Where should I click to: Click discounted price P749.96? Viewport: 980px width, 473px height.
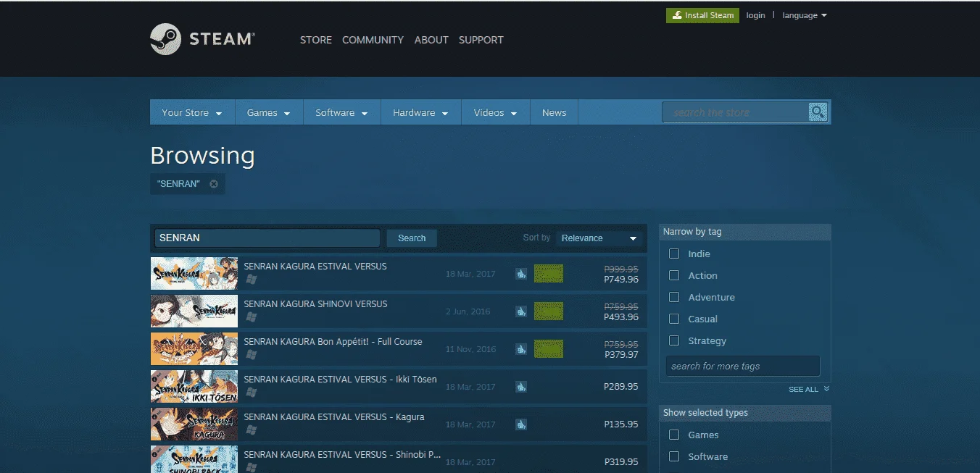click(x=620, y=279)
